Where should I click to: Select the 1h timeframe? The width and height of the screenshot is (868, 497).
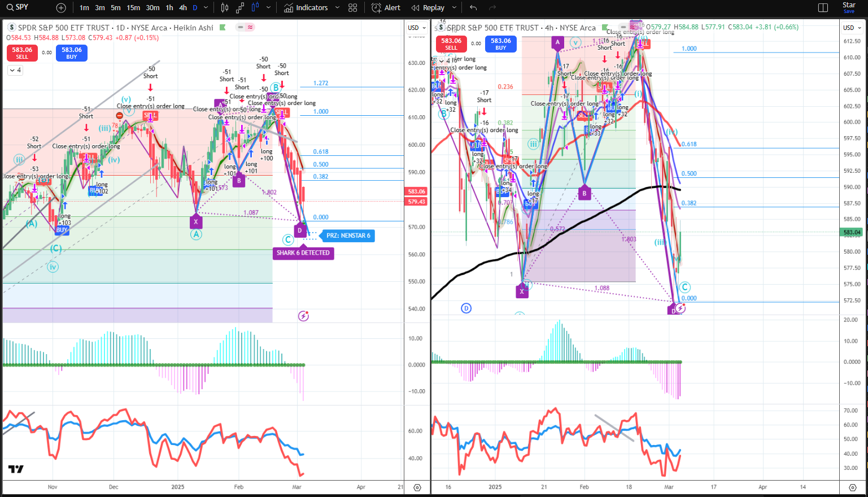[169, 8]
